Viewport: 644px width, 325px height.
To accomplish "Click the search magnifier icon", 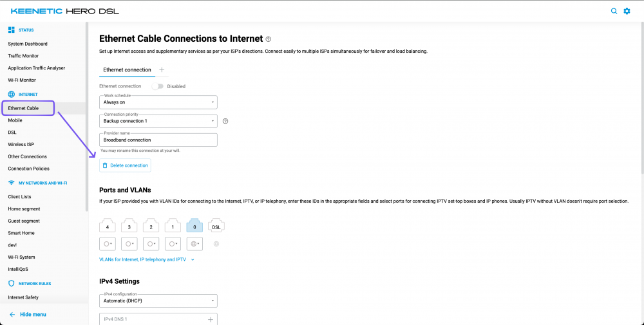I will coord(614,11).
